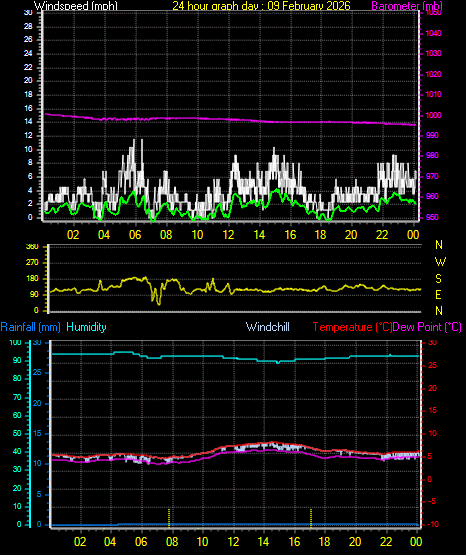Screen dimensions: 466x555
Task: Click the Temperature (°C) legend label
Action: [352, 327]
